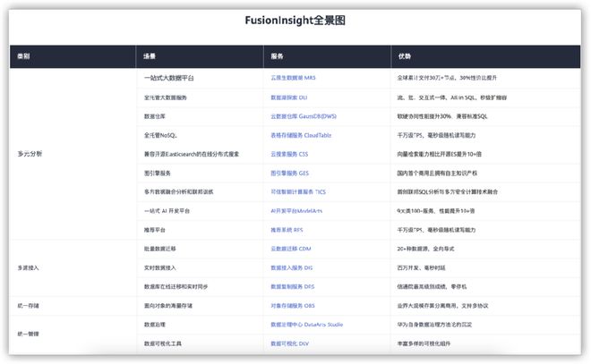Click the 推荐平台 scenario cell

coord(155,230)
